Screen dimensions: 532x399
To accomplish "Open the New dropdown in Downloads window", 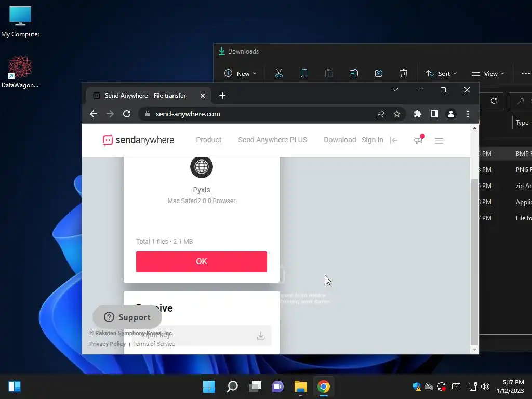I will [x=240, y=73].
